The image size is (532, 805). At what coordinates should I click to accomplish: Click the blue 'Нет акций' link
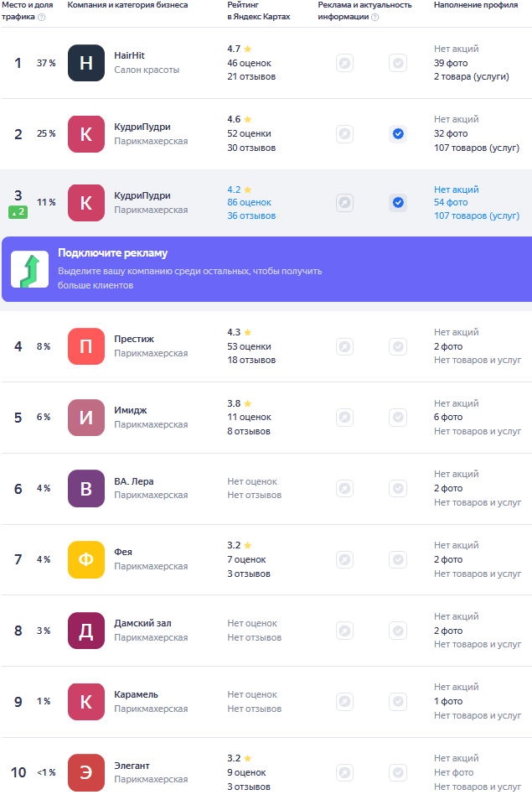tap(457, 190)
